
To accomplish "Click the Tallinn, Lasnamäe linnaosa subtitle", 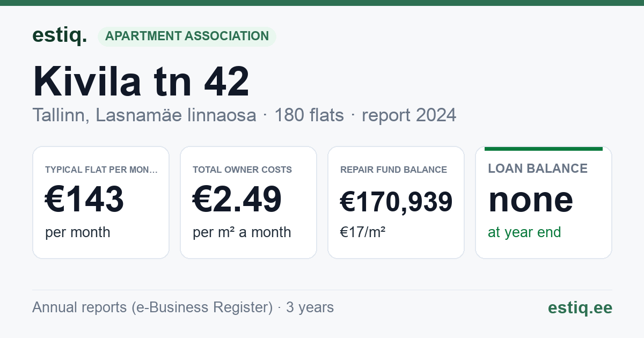I will tap(144, 115).
